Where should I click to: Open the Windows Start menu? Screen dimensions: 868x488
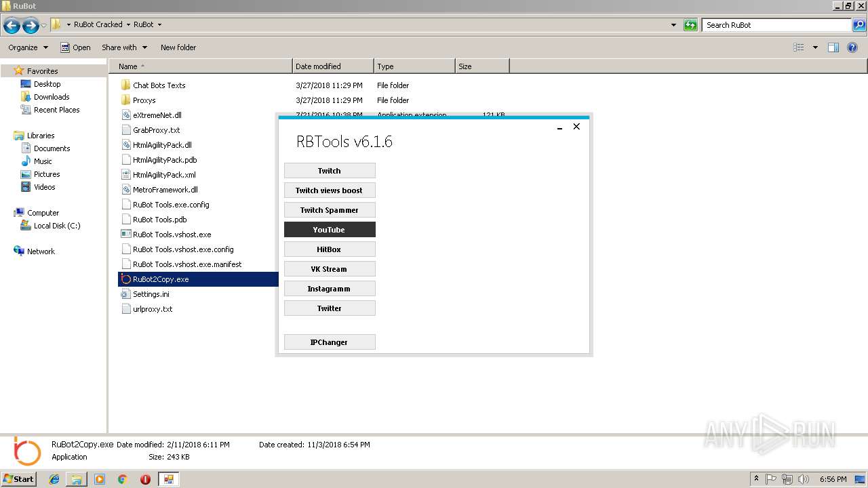[18, 479]
